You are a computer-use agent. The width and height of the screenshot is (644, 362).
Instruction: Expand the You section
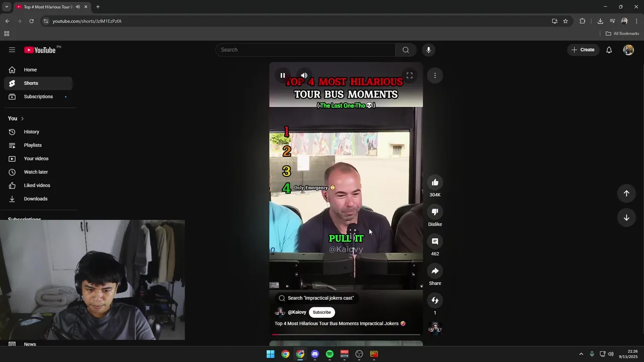[x=16, y=118]
